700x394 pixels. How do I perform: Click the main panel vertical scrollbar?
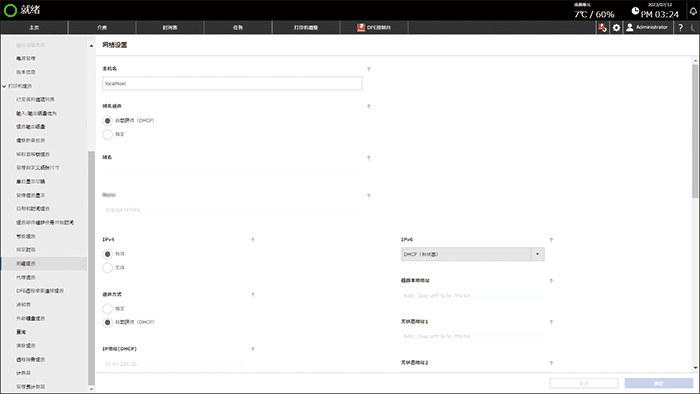(695, 131)
